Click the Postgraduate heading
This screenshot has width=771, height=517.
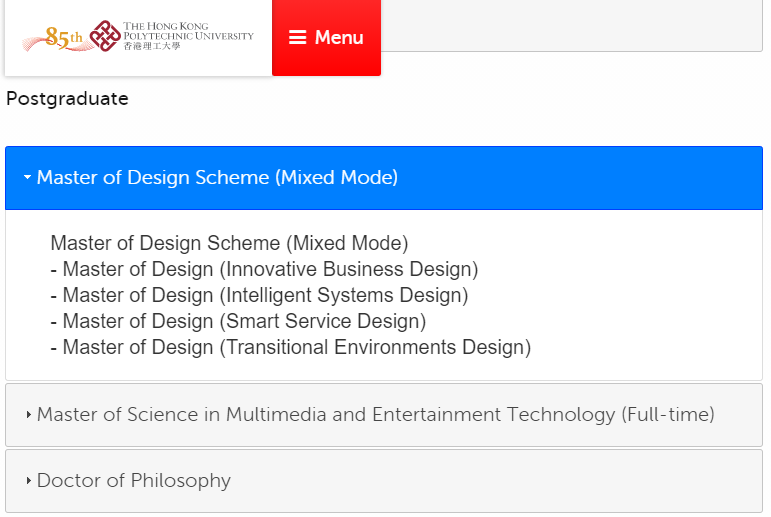pos(67,99)
